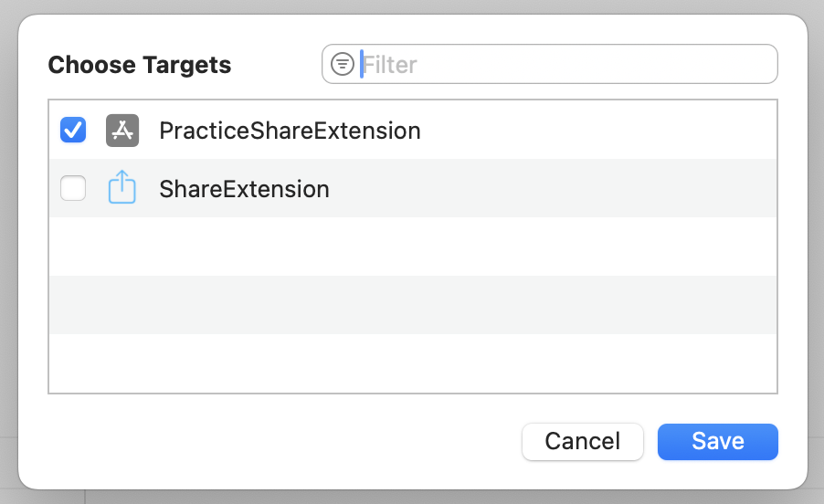Click the Choose Targets heading text
The image size is (824, 504).
click(139, 65)
